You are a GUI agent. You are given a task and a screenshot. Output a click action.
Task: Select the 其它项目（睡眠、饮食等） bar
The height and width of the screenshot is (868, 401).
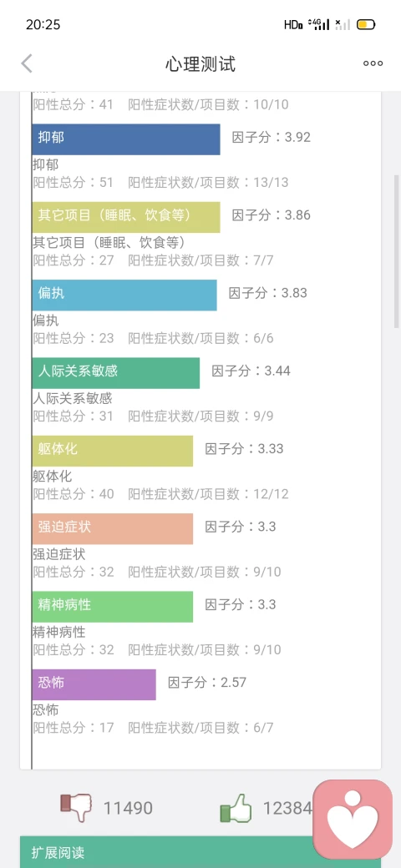[125, 217]
